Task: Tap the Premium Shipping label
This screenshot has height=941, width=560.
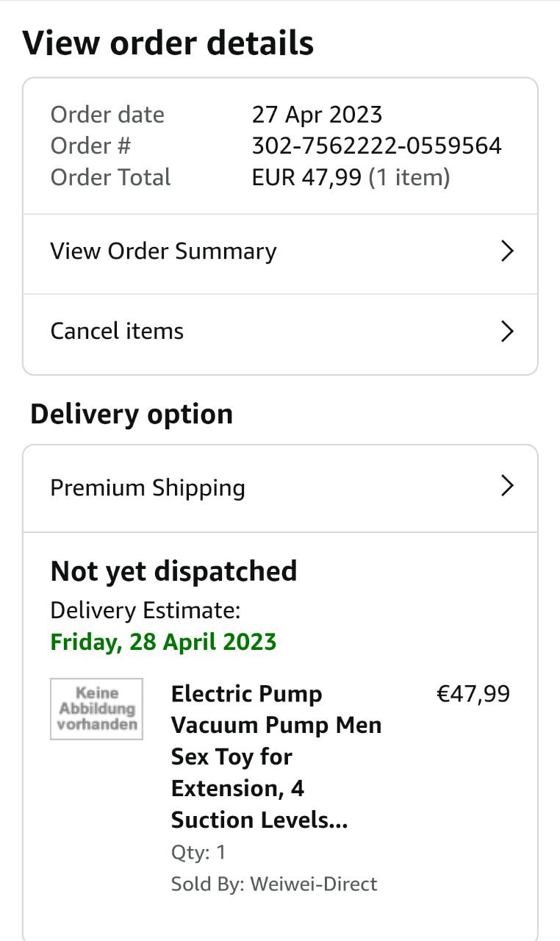Action: point(148,487)
